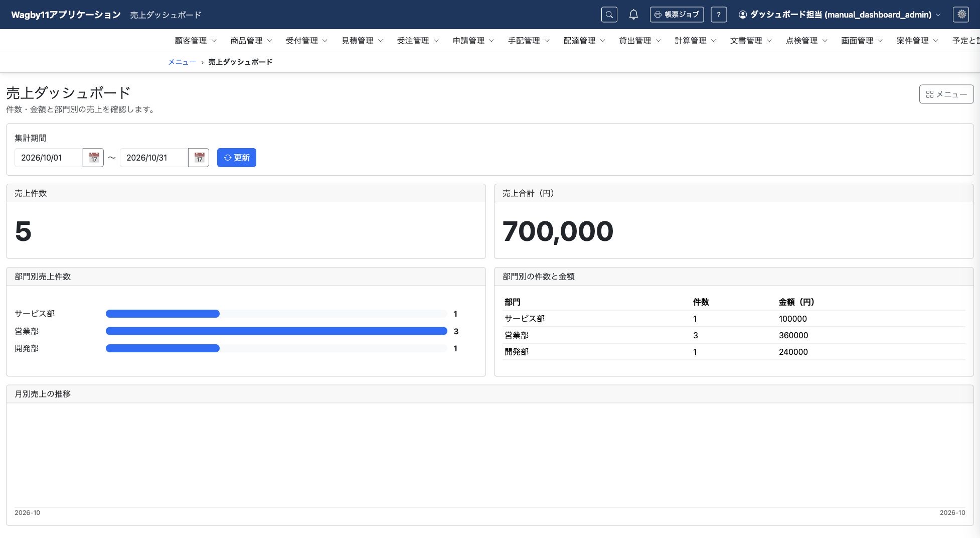Open the notifications bell

click(633, 15)
